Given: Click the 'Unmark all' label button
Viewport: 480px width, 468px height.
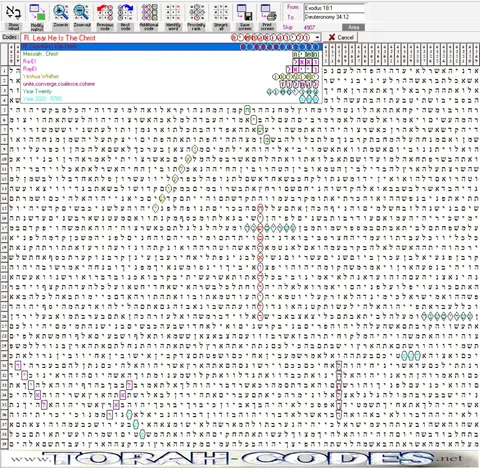Looking at the screenshot, I should pos(221,27).
